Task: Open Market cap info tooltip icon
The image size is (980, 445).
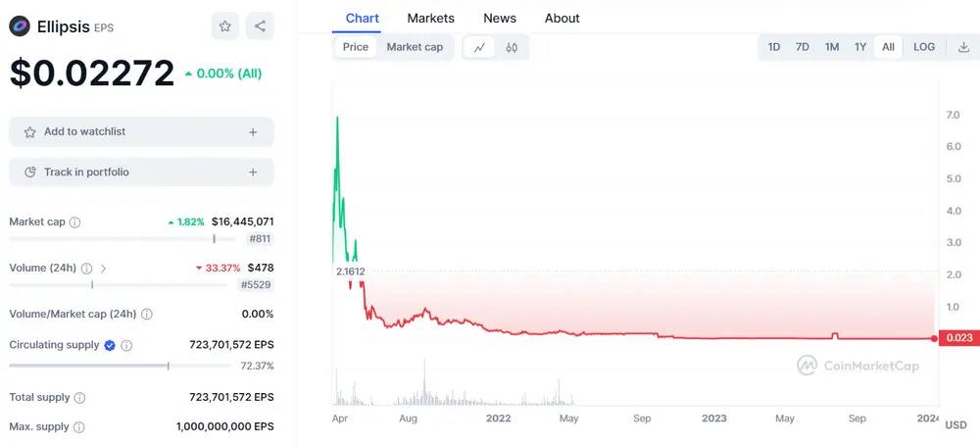Action: (x=74, y=222)
